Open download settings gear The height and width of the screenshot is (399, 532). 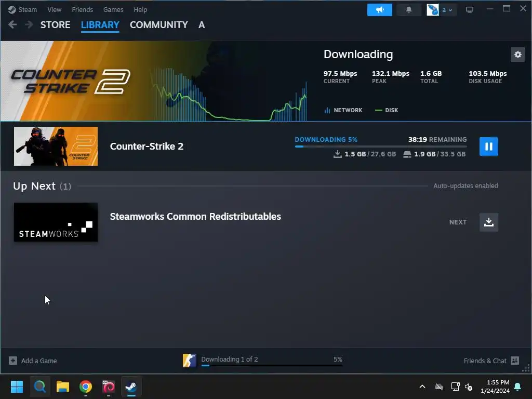click(518, 54)
